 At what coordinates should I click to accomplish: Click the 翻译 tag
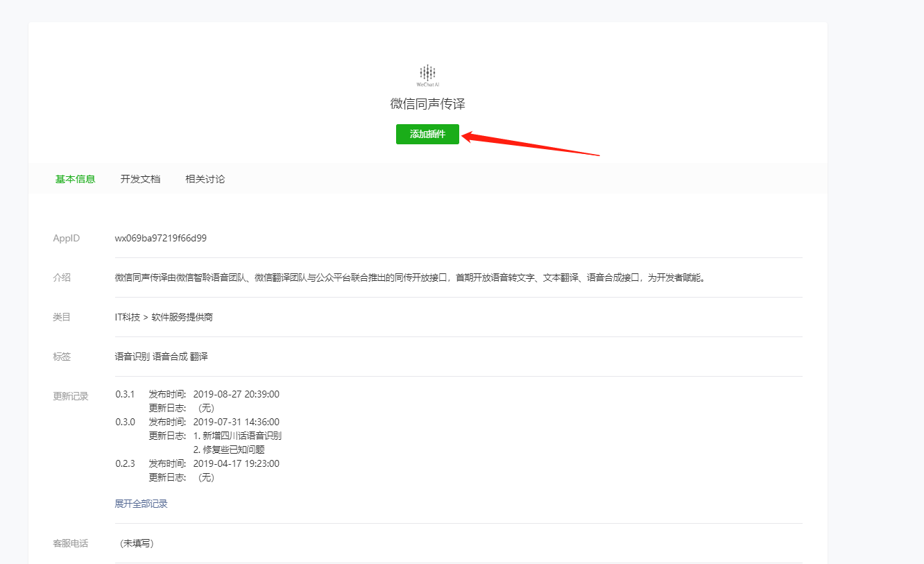(x=199, y=357)
